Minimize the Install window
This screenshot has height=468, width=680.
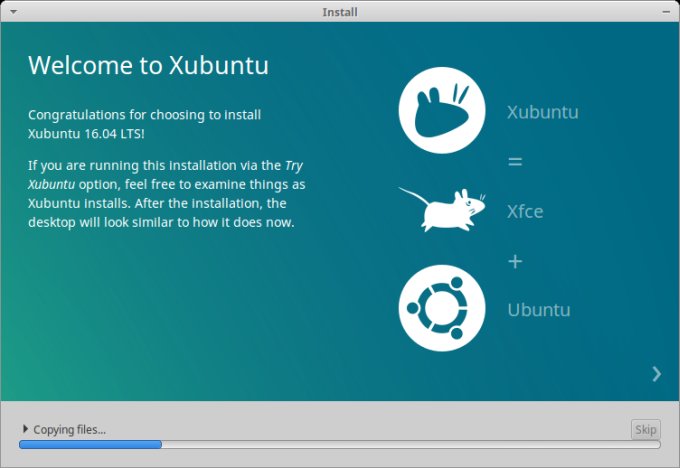(666, 12)
